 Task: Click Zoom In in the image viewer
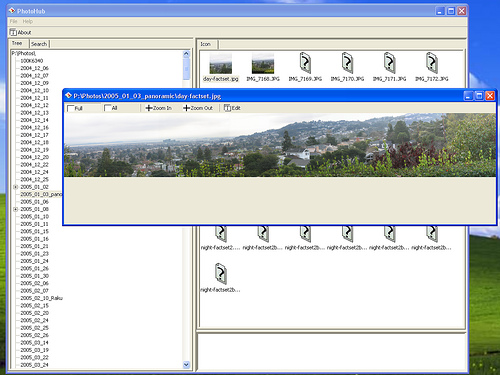click(x=159, y=108)
